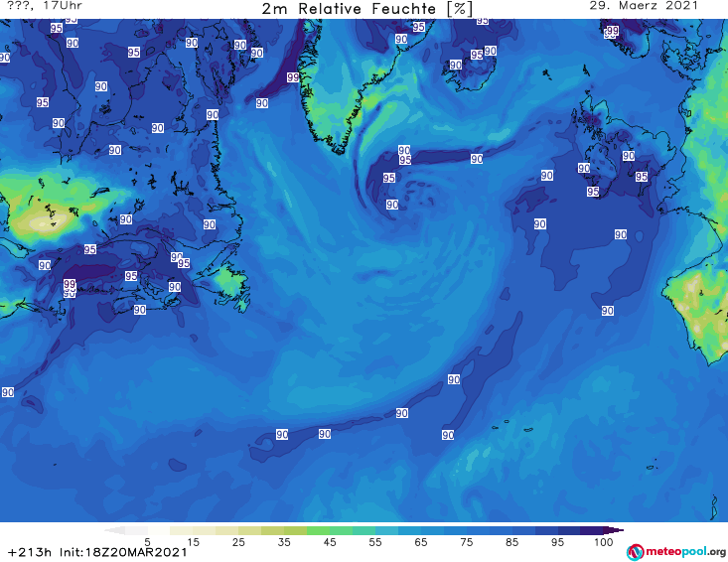Select the '2m Relative Feuchte [%]' title

coord(366,9)
